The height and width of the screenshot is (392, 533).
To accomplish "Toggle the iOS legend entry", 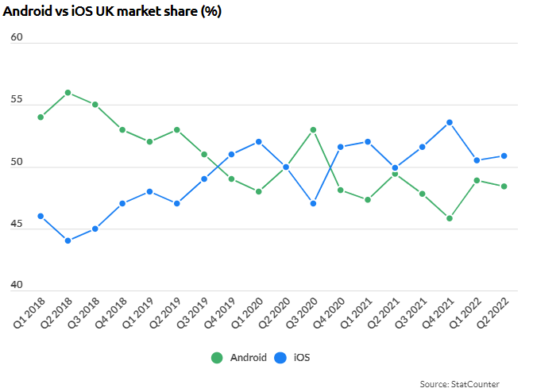I will point(292,357).
